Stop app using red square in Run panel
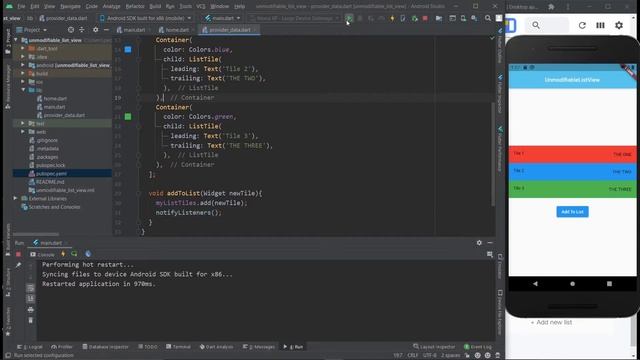The height and width of the screenshot is (360, 640). coord(18,254)
